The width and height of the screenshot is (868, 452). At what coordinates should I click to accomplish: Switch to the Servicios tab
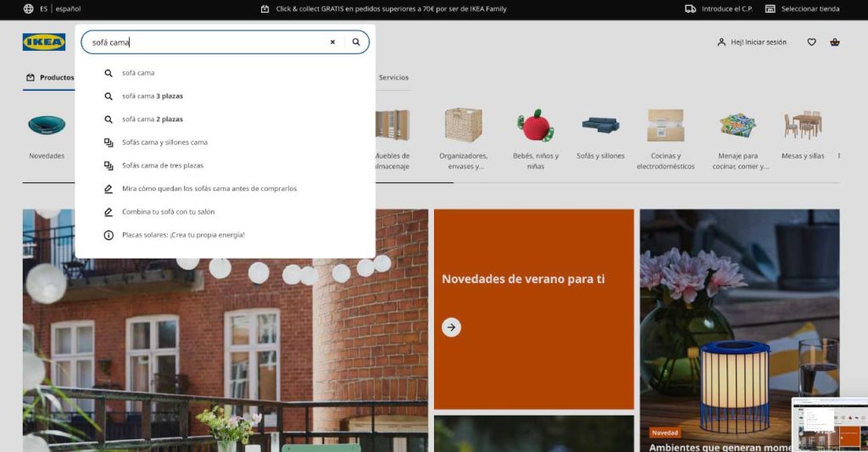pyautogui.click(x=393, y=77)
